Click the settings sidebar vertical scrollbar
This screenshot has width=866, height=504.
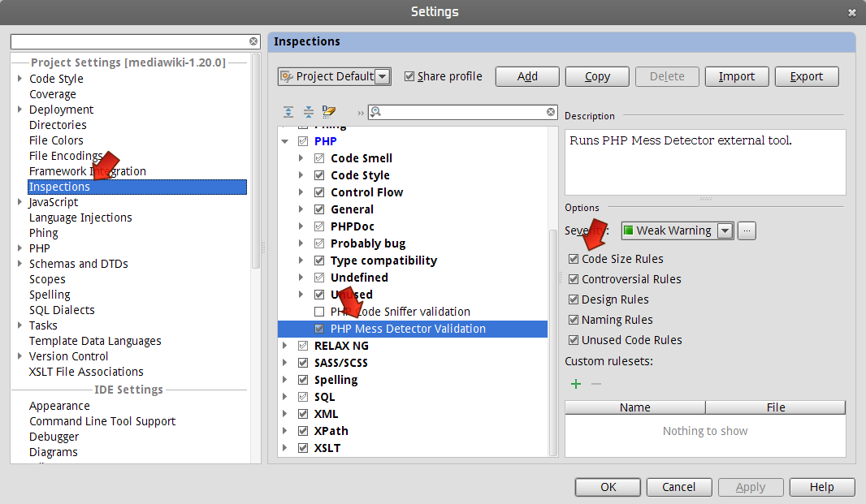(256, 160)
